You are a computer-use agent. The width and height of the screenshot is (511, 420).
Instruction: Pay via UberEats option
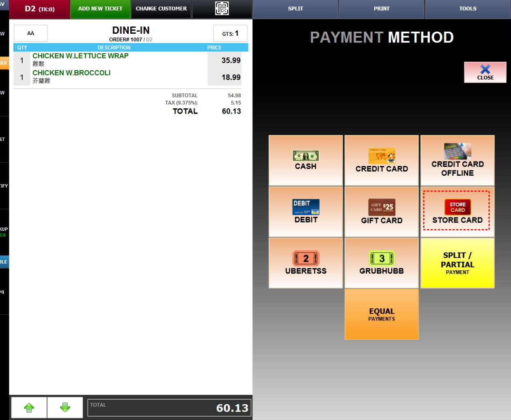tap(306, 263)
